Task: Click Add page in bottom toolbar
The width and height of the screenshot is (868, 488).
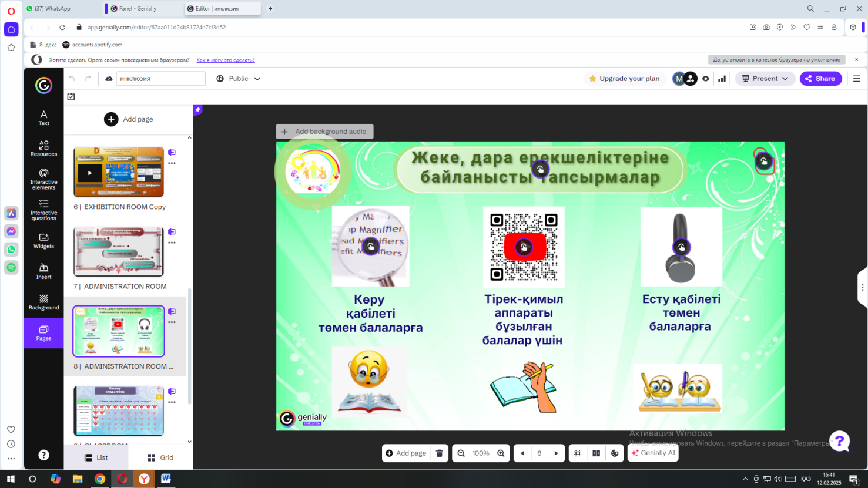Action: [406, 453]
